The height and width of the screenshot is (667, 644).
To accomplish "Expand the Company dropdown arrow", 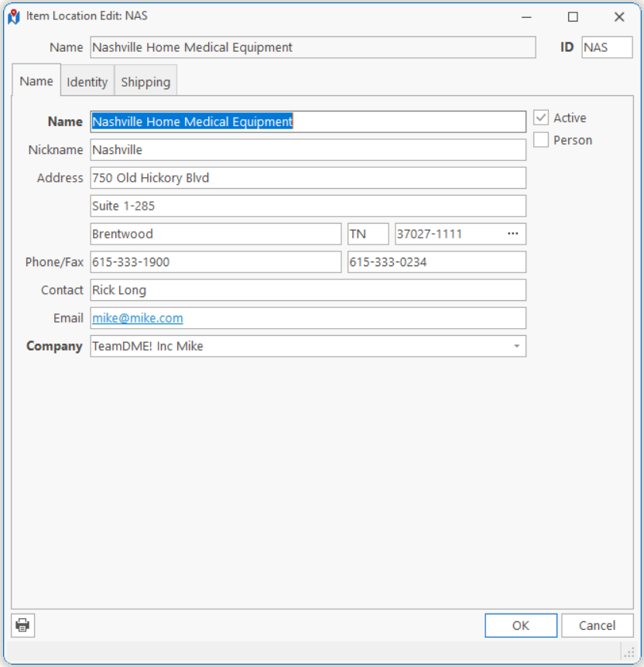I will pos(516,347).
